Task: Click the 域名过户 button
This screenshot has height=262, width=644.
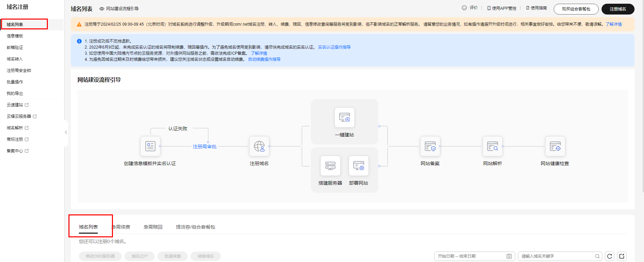Action: (x=140, y=256)
